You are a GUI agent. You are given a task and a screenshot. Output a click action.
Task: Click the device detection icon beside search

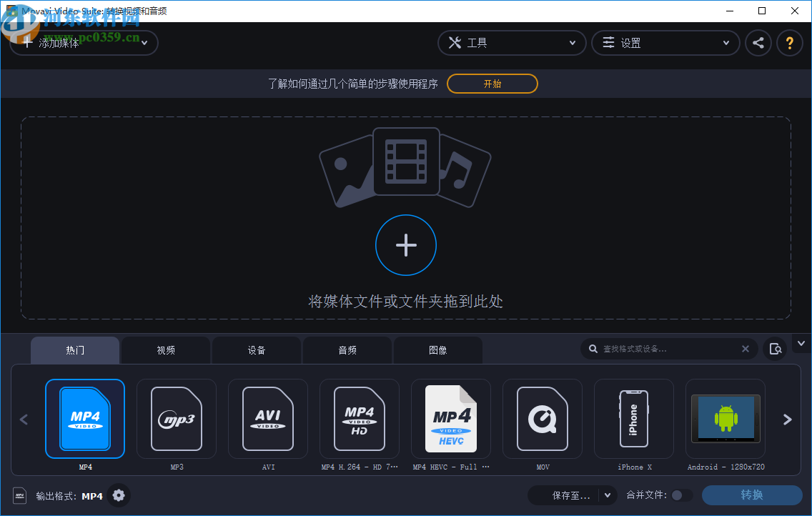pyautogui.click(x=776, y=348)
